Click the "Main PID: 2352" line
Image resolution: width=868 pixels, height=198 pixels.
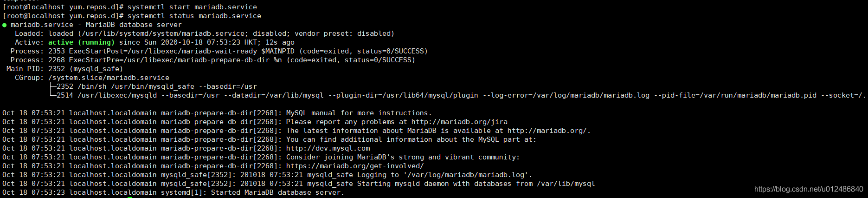(64, 69)
